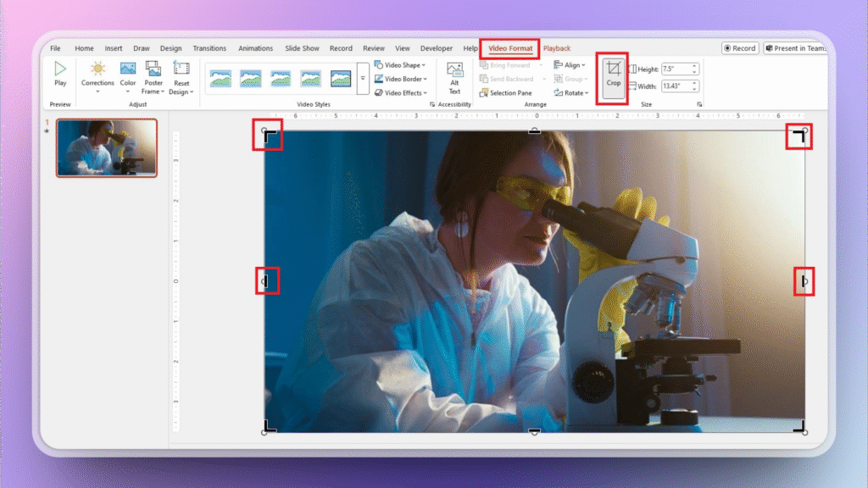Click the Record button
The width and height of the screenshot is (868, 488).
point(738,48)
